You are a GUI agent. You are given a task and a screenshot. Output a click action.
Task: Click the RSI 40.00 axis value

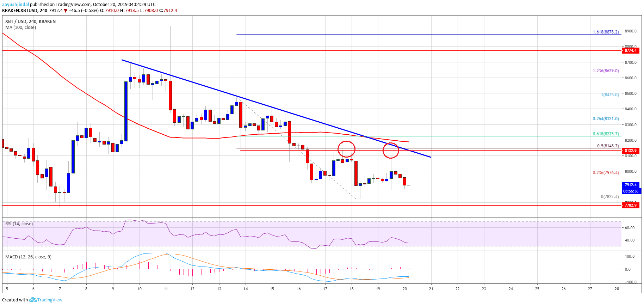(x=630, y=240)
